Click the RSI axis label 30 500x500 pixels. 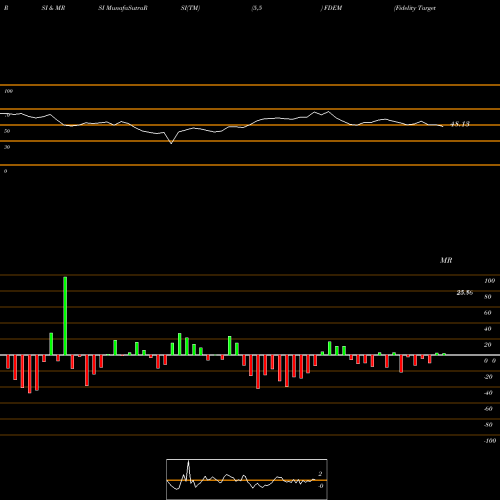(7, 147)
